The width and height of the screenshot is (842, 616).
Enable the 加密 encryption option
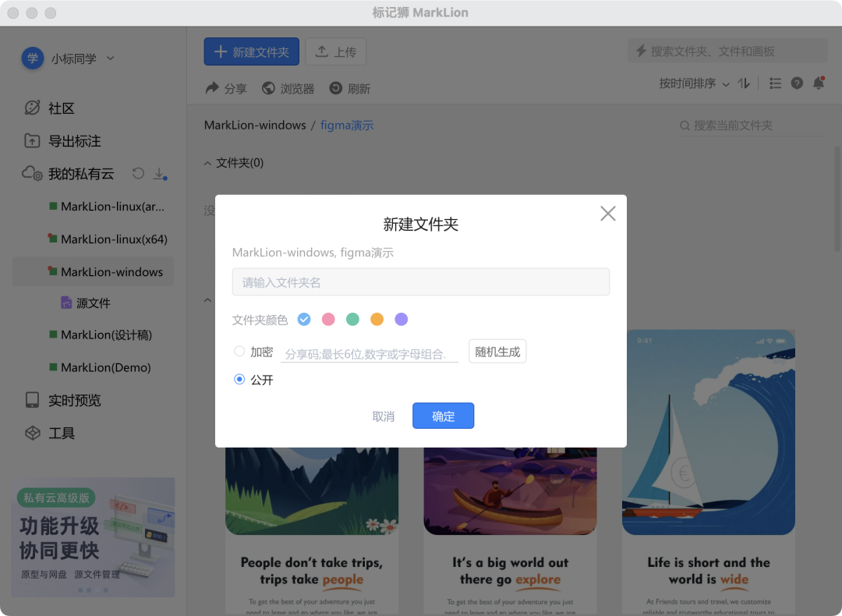coord(239,351)
